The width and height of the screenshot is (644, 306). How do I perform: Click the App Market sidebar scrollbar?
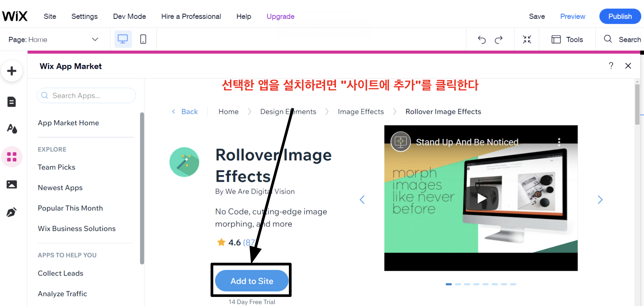pyautogui.click(x=142, y=188)
